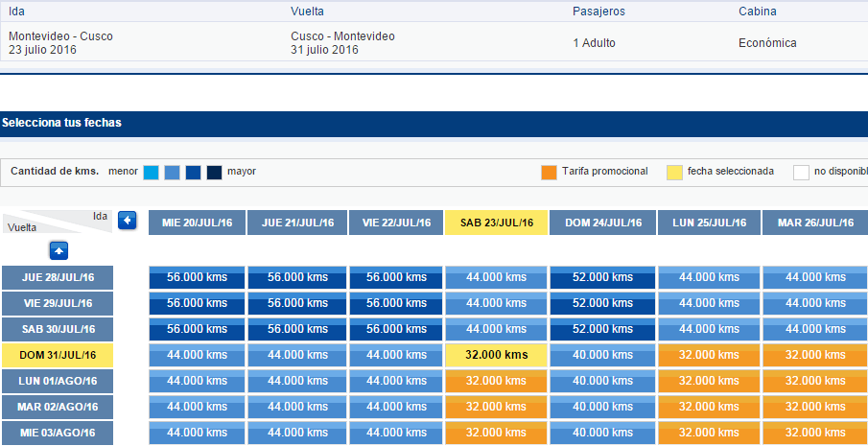Viewport: 868px width, 446px height.
Task: Click the darkest navy kms legend swatch
Action: 214,173
